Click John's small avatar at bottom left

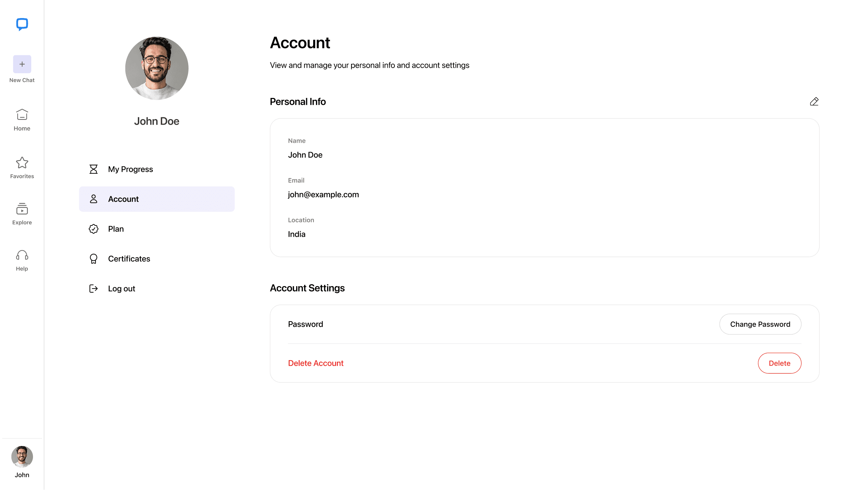(22, 456)
